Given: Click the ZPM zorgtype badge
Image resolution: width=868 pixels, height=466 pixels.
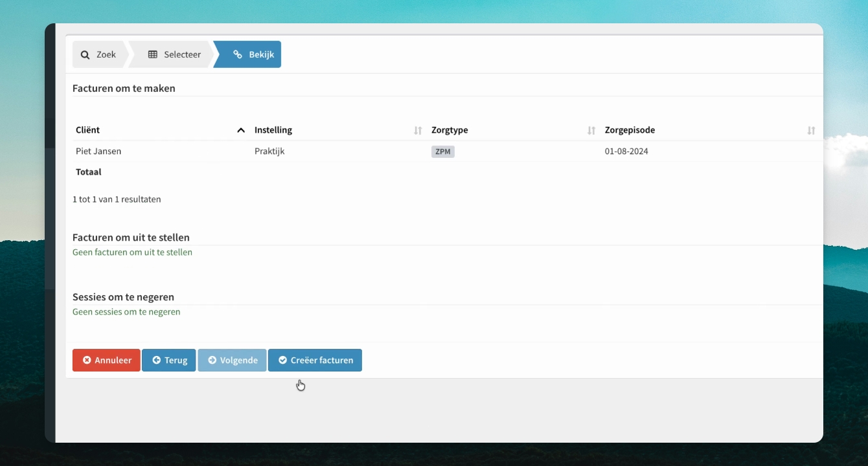Looking at the screenshot, I should click(443, 151).
